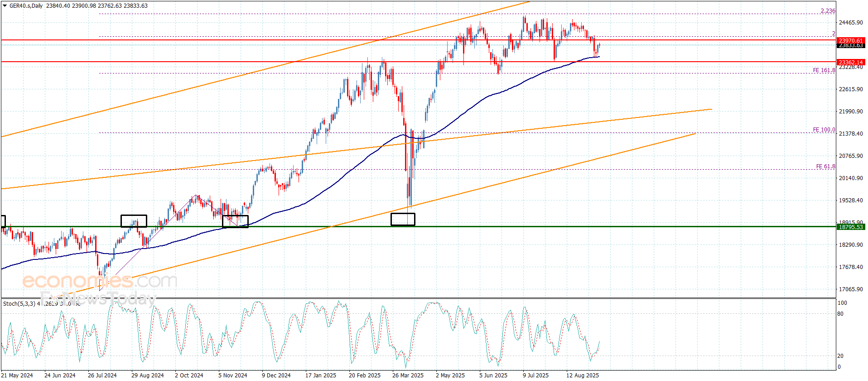Click the 20 Feb 2025 date label

click(x=364, y=375)
